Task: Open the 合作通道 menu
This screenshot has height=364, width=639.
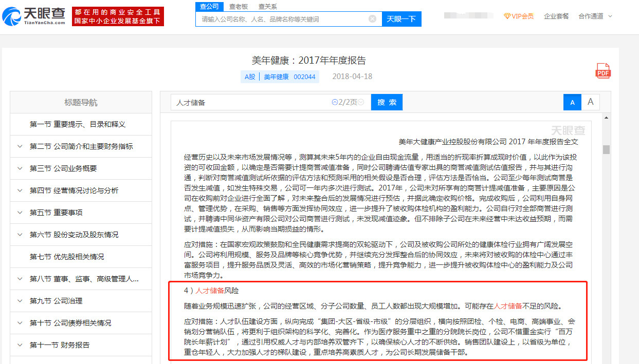Action: point(591,16)
